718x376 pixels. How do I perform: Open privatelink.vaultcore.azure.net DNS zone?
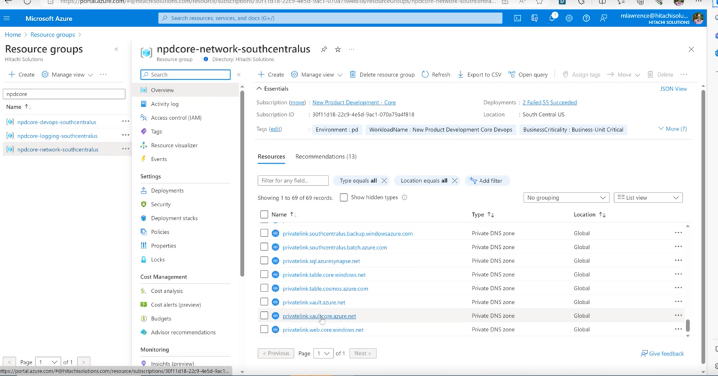coord(319,316)
